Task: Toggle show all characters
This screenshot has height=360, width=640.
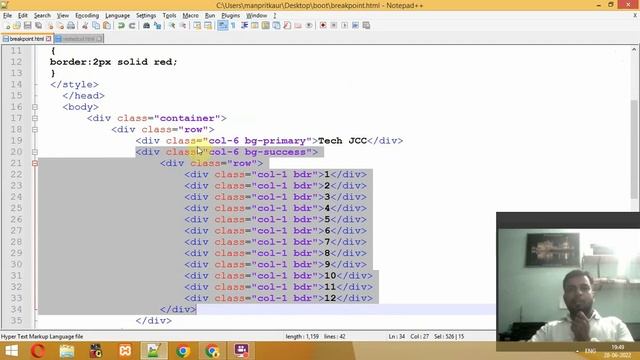Action: tap(233, 26)
